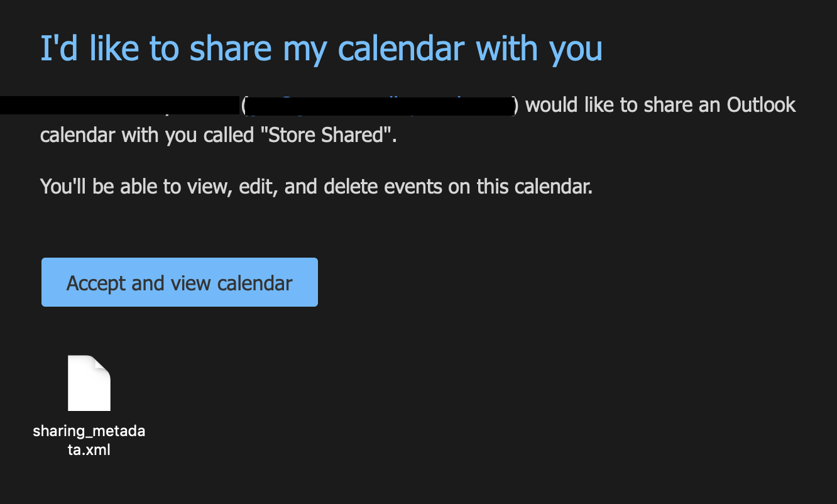This screenshot has height=504, width=837.
Task: Click the word "Accept" on the blue button
Action: pyautogui.click(x=96, y=283)
